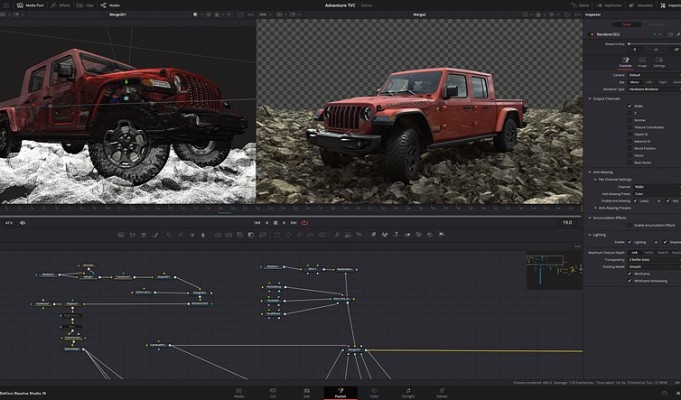Open the node editor options menu (three dots)
The image size is (681, 400).
(x=577, y=246)
